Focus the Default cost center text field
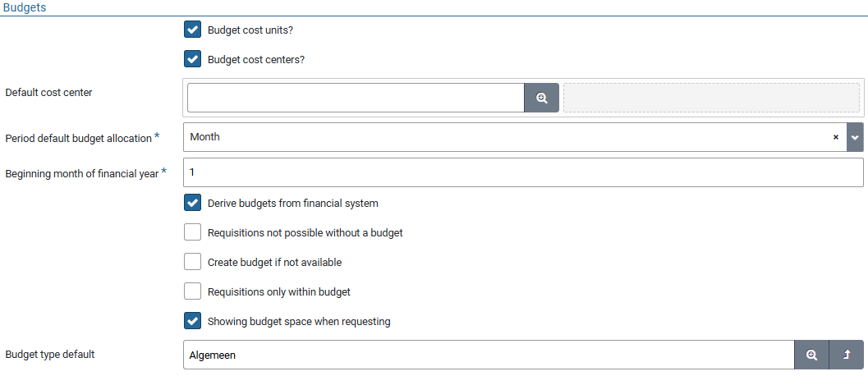 point(356,98)
